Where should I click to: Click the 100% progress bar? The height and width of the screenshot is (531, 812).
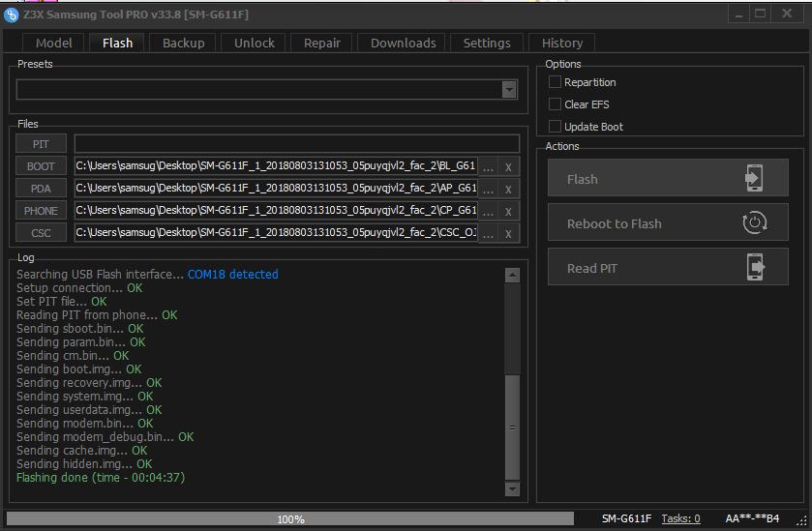290,519
